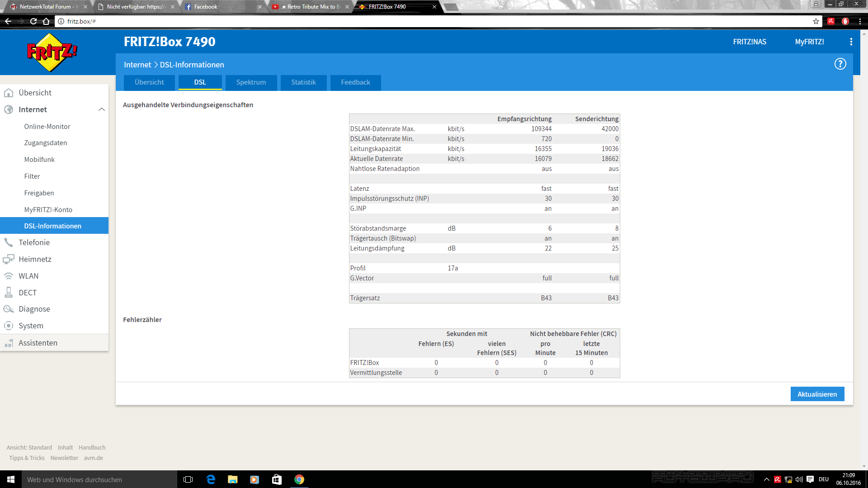This screenshot has width=868, height=488.
Task: Open Tipps & Tricks footer link
Action: 27,458
